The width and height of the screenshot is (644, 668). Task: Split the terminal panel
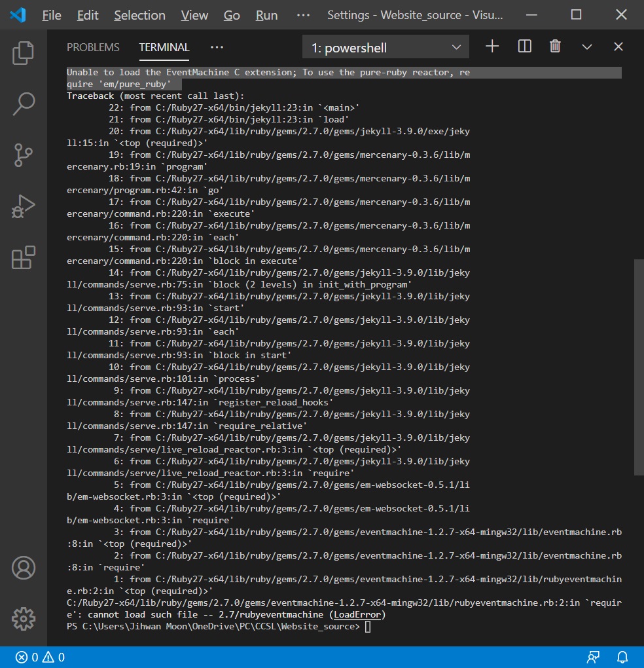[524, 46]
